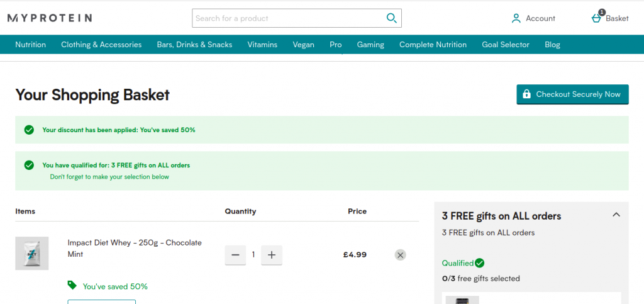Viewport: 644px width, 304px height.
Task: Click "3 FREE gifts on ALL orders" panel heading
Action: pyautogui.click(x=501, y=216)
